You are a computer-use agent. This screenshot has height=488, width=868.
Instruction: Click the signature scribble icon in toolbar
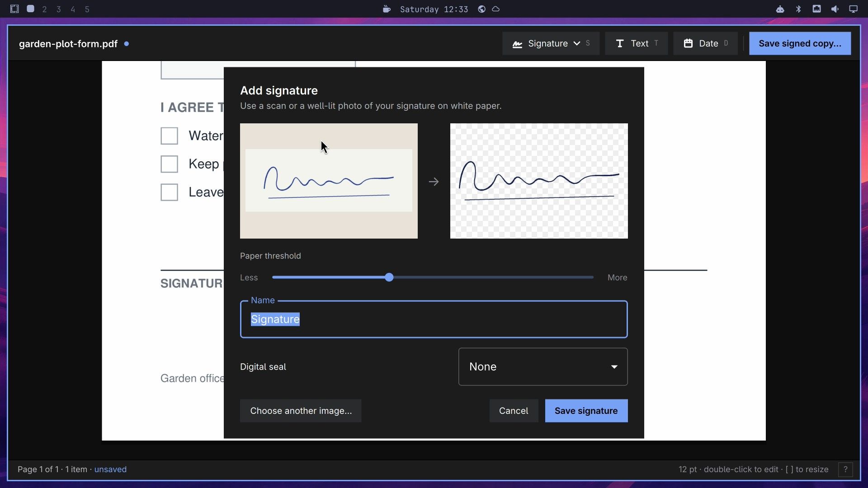pos(517,44)
